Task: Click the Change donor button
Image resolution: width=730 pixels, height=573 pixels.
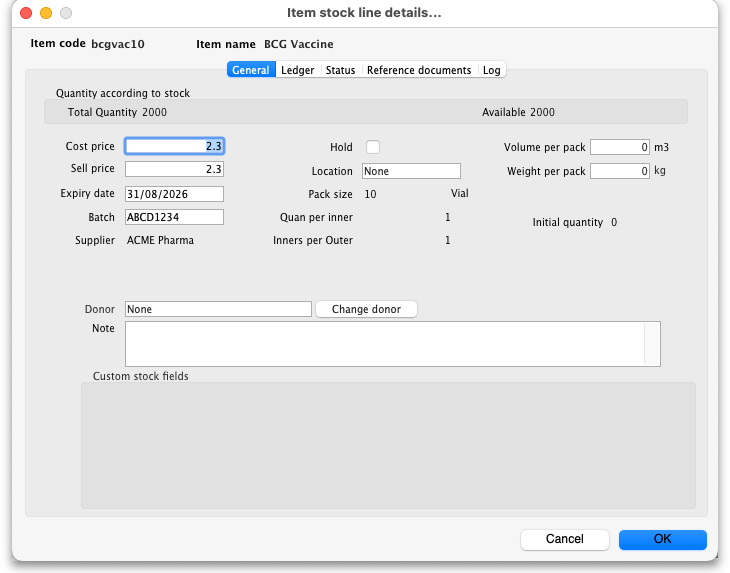Action: (x=366, y=309)
